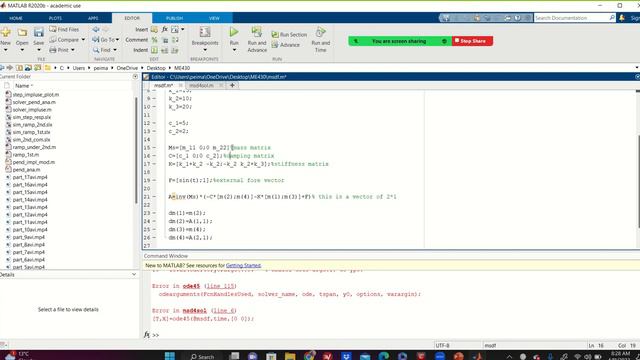
Task: Click the Current Folder vertical scrollbar
Action: coord(136,151)
